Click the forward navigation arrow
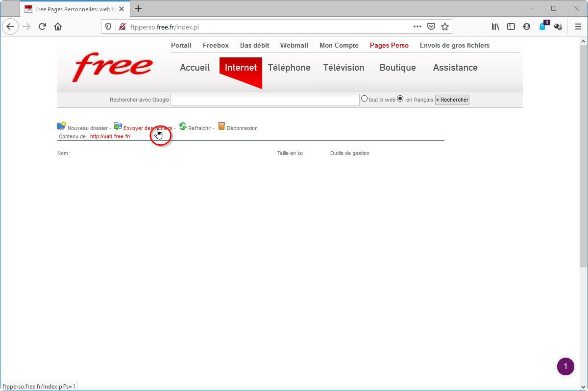Viewport: 588px width, 391px height. pyautogui.click(x=26, y=27)
